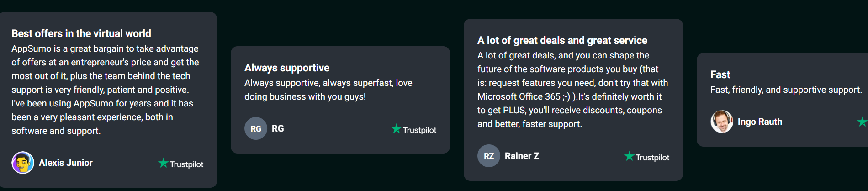The width and height of the screenshot is (868, 191).
Task: Click the green star on Ingo Rauth's card
Action: tap(862, 122)
